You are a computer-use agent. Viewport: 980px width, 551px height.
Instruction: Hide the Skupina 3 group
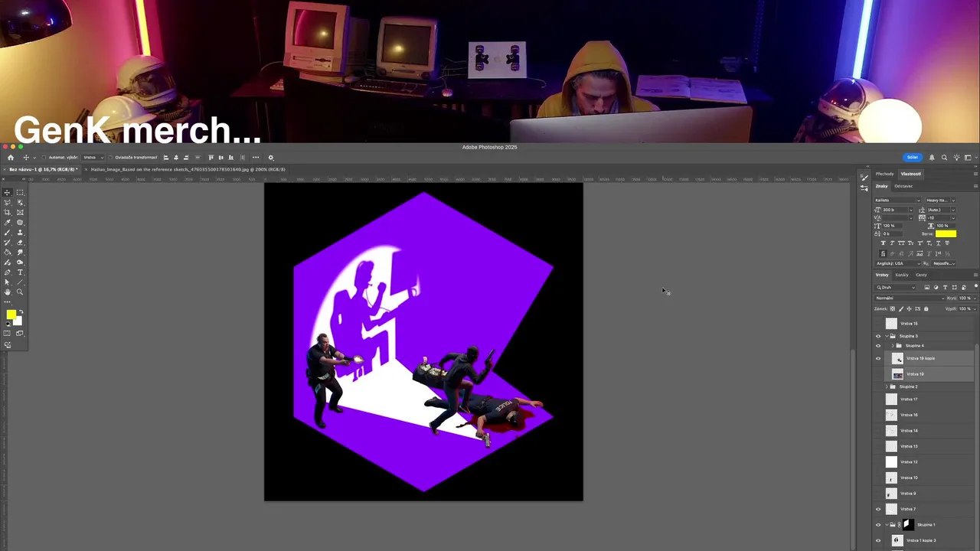[x=878, y=336]
